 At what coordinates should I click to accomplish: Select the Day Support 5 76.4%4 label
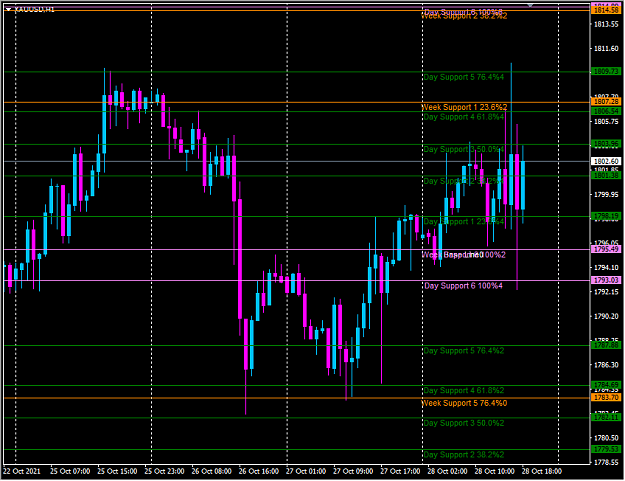click(464, 77)
